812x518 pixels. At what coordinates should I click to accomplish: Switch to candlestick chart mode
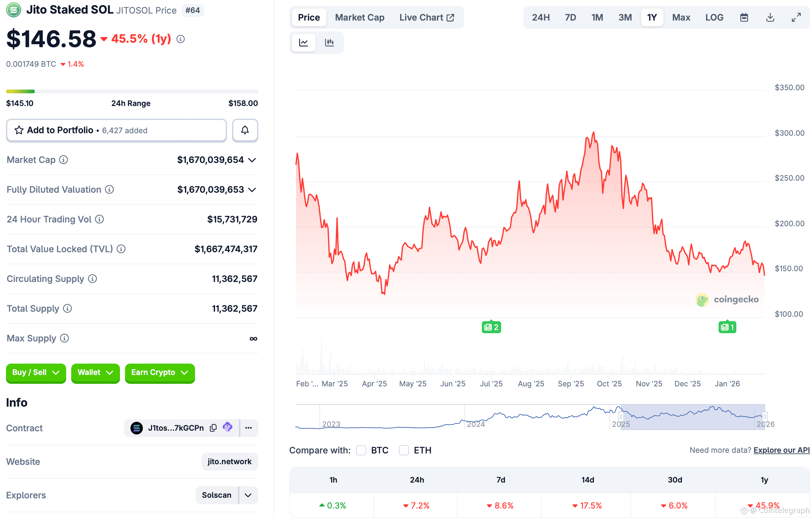pyautogui.click(x=330, y=42)
